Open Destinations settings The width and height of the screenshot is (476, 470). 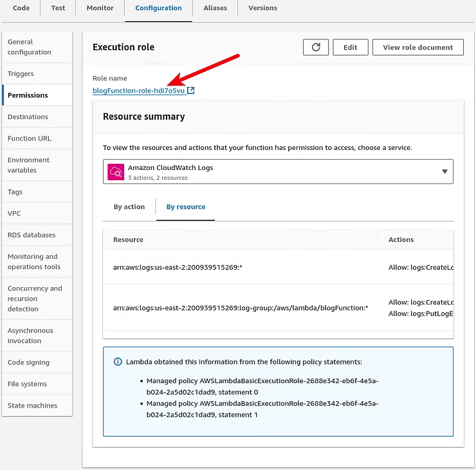click(37, 117)
